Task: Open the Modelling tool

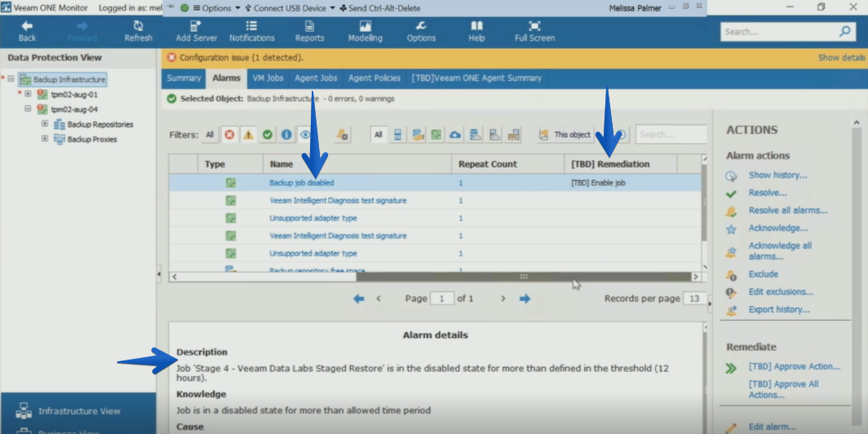Action: click(366, 32)
